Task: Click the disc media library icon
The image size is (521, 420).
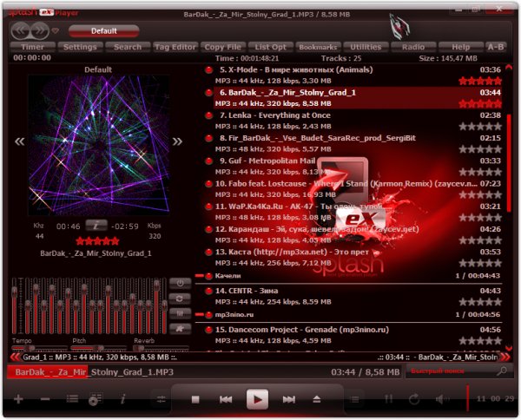Action: (96, 399)
